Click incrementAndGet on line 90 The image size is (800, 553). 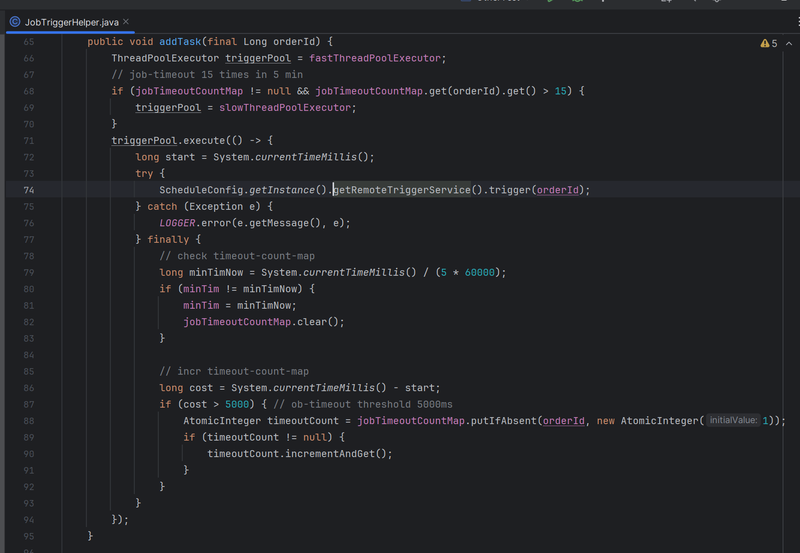point(330,454)
